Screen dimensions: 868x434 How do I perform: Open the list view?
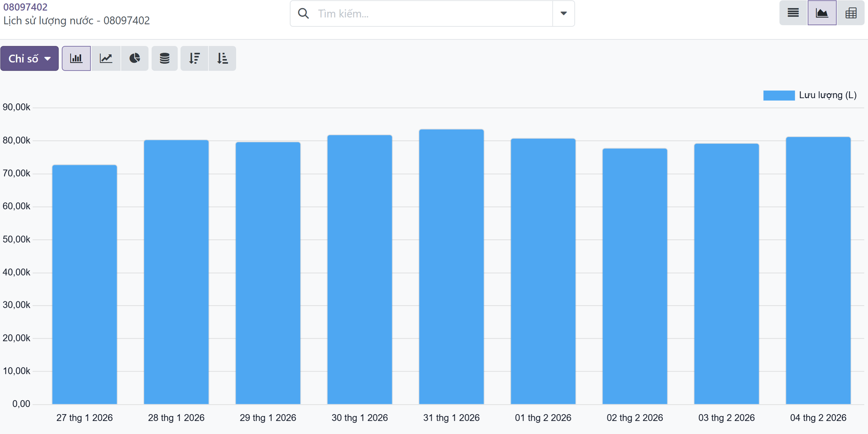tap(793, 13)
